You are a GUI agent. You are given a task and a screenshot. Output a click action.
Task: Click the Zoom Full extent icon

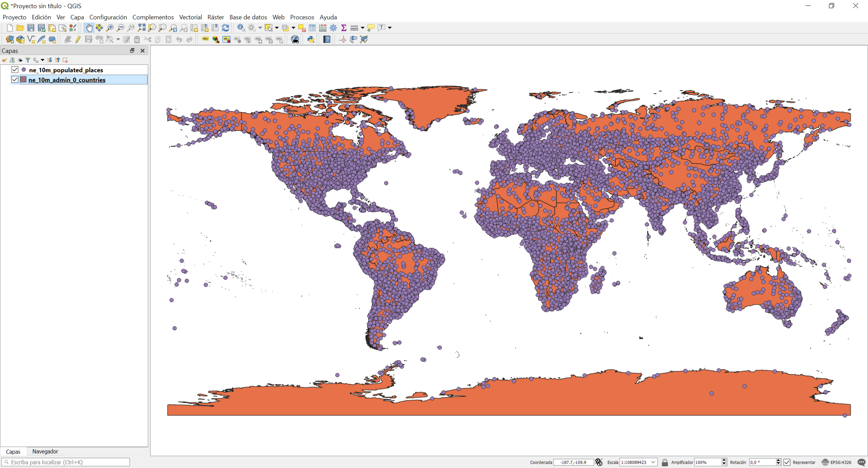(x=142, y=28)
